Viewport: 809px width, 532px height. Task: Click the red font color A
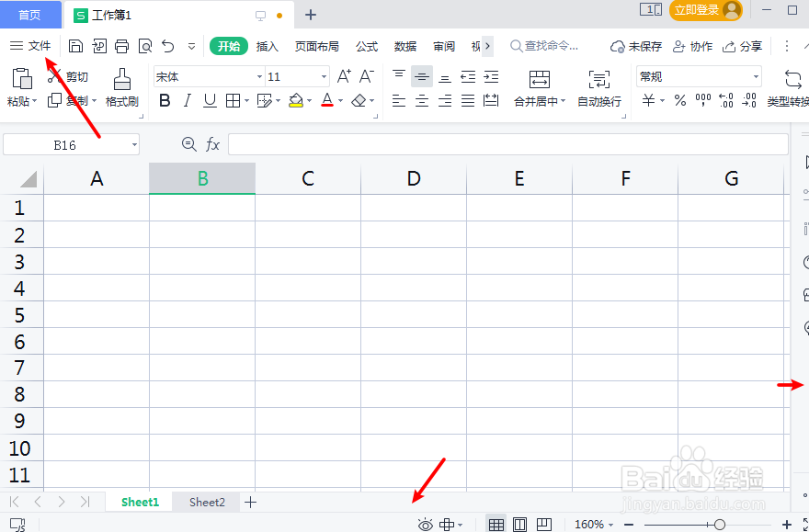click(327, 100)
